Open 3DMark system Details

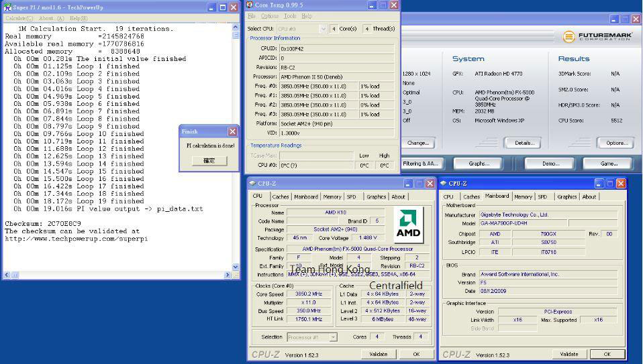coord(523,143)
